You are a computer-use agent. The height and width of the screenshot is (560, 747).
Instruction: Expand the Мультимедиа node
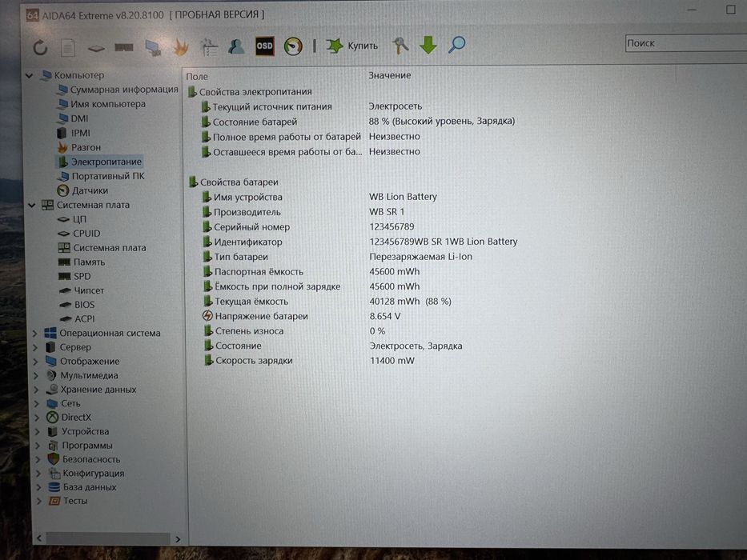tap(36, 376)
